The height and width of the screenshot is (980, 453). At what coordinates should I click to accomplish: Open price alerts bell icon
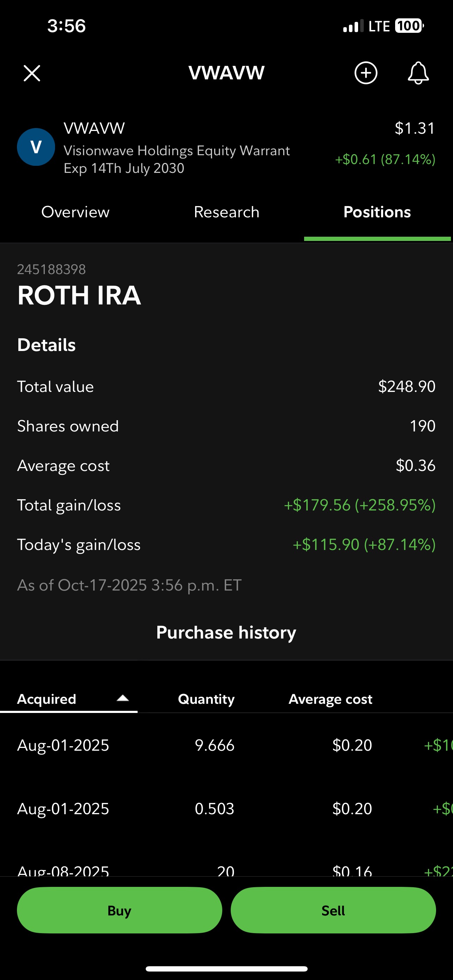coord(418,73)
